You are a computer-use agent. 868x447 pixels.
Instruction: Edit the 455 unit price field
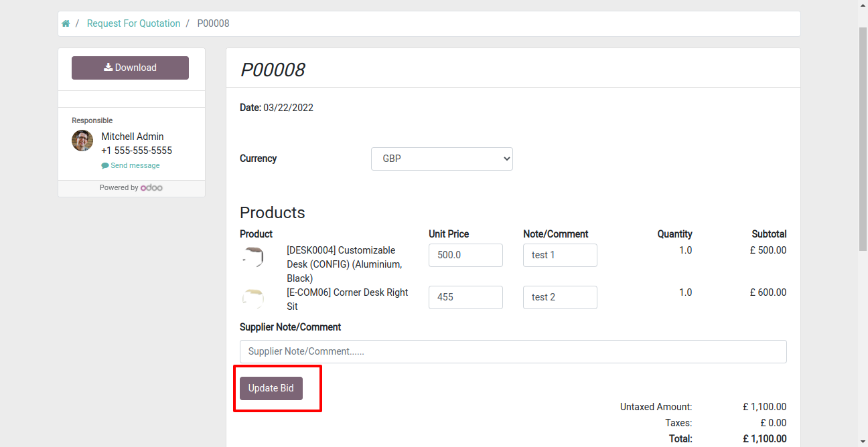[465, 297]
